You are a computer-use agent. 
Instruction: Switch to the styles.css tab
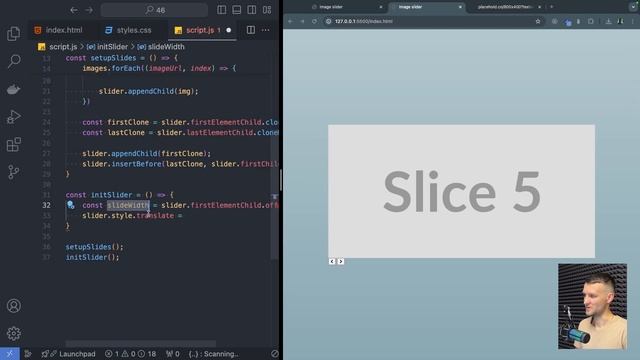pyautogui.click(x=128, y=30)
